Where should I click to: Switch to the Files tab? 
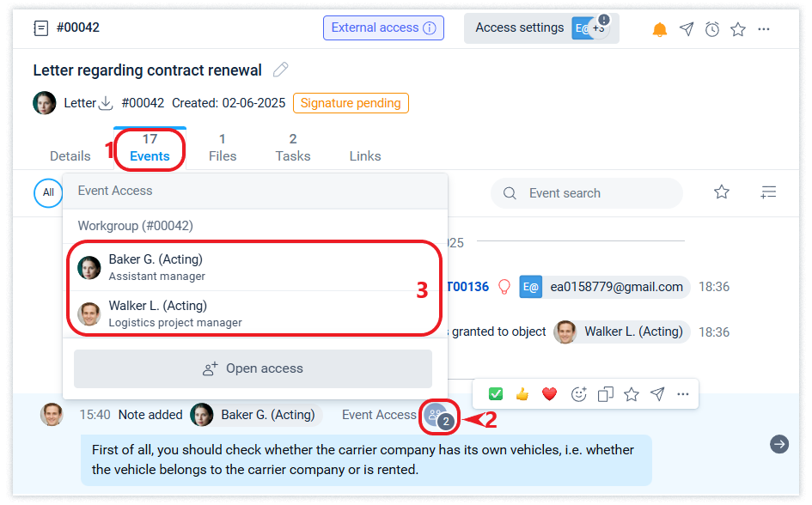tap(223, 148)
